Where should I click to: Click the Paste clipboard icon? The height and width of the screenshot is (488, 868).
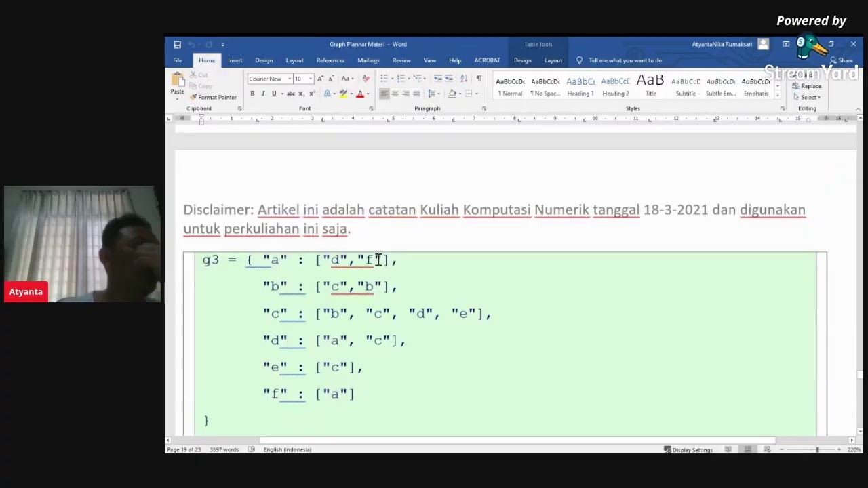tap(178, 81)
